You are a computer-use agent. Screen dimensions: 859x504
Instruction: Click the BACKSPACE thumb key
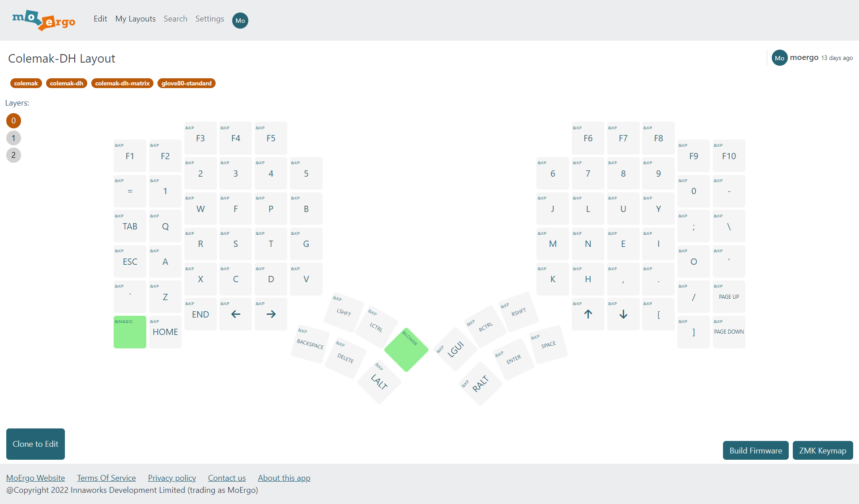coord(310,343)
